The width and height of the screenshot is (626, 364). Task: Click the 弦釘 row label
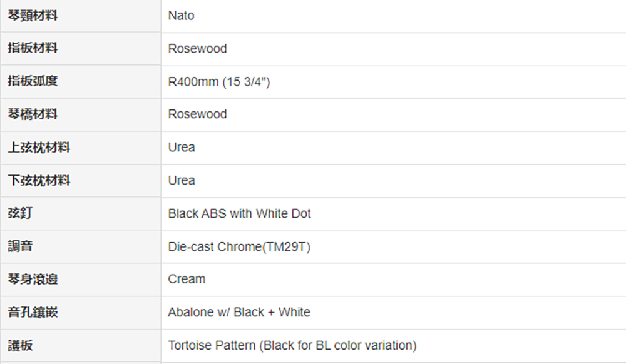point(20,213)
